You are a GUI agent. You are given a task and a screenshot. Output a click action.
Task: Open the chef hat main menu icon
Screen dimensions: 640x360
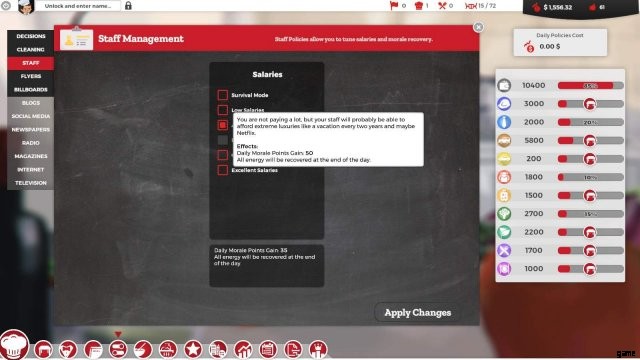(14, 345)
